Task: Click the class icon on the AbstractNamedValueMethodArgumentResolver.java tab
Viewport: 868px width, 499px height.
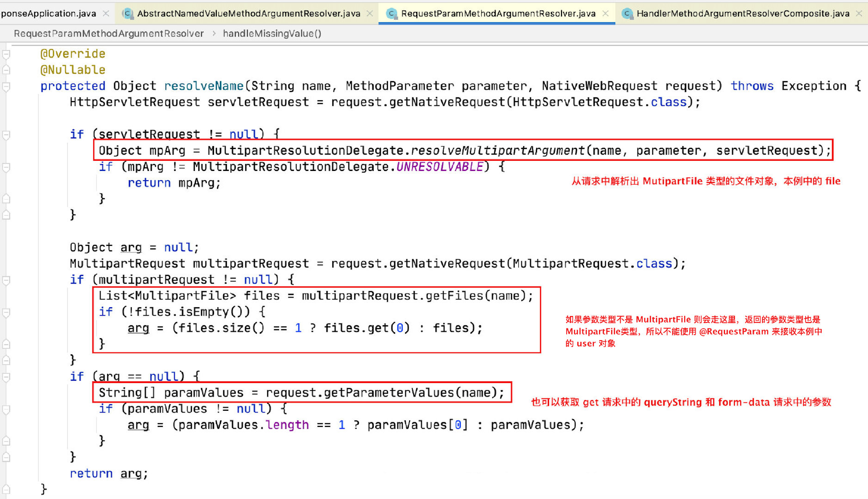Action: [128, 13]
